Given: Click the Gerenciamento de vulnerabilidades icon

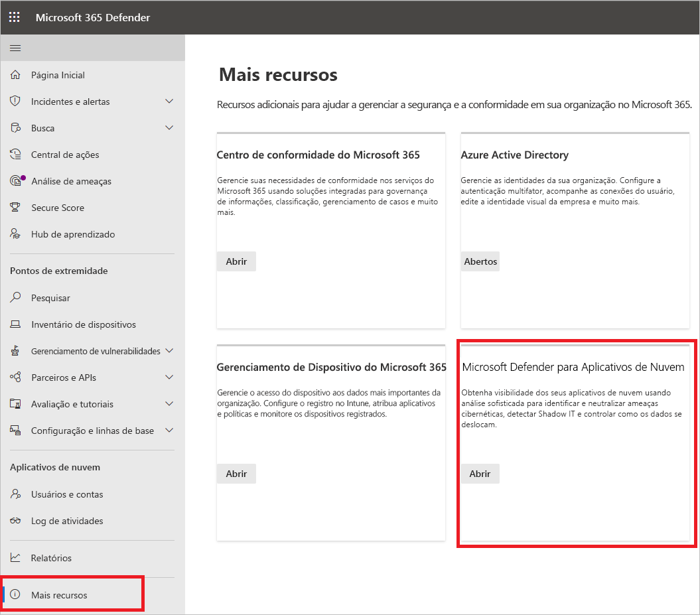Looking at the screenshot, I should click(15, 351).
